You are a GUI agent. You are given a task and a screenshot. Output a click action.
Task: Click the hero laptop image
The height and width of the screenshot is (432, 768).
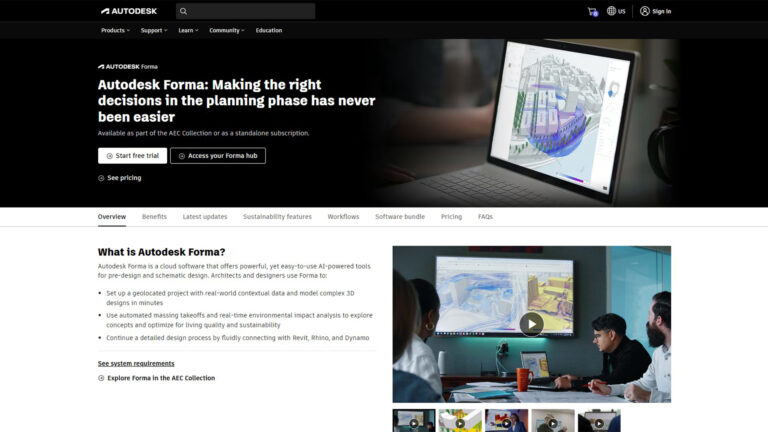[529, 122]
